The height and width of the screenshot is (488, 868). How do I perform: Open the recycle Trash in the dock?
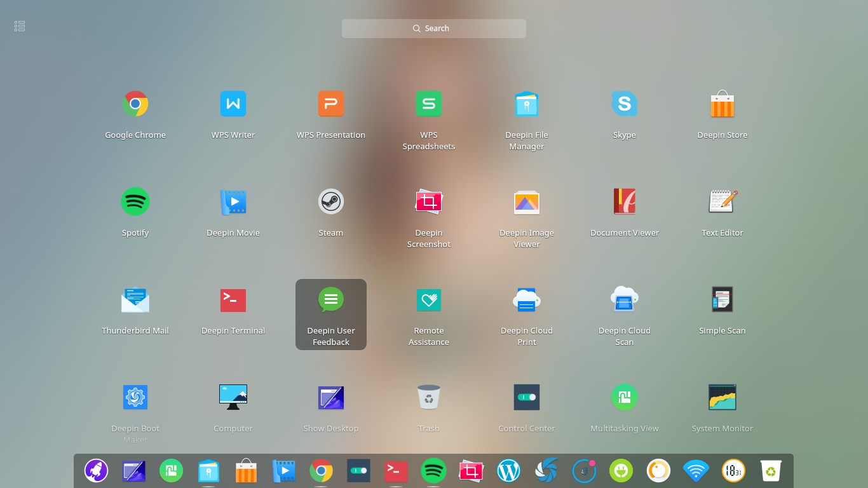(x=771, y=471)
